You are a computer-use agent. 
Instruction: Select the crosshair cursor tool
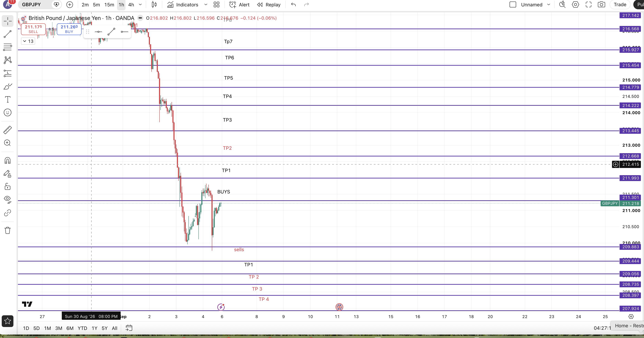(x=8, y=21)
